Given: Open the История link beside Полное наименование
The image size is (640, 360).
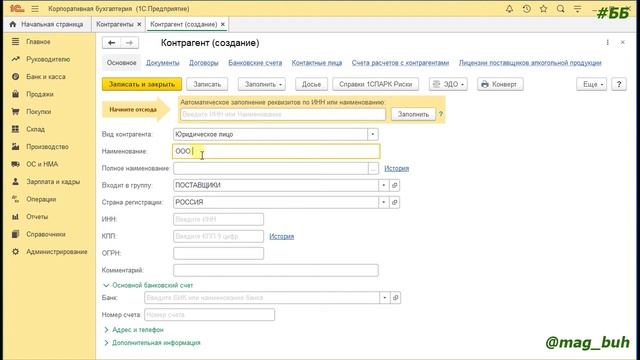Looking at the screenshot, I should (396, 169).
